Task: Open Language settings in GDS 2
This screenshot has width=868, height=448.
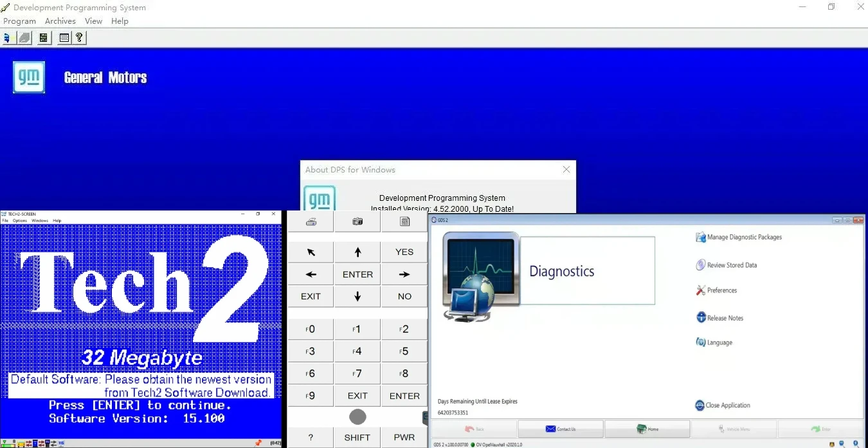Action: (x=714, y=342)
